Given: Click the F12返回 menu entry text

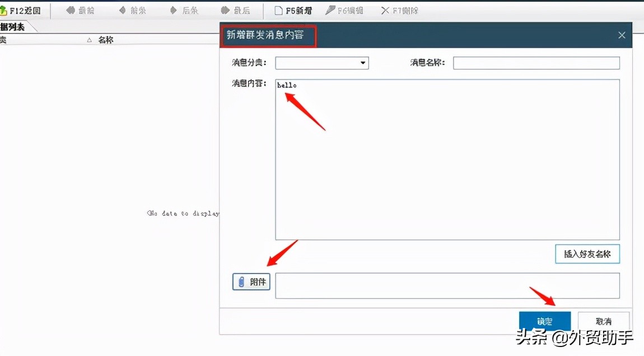Looking at the screenshot, I should 22,10.
